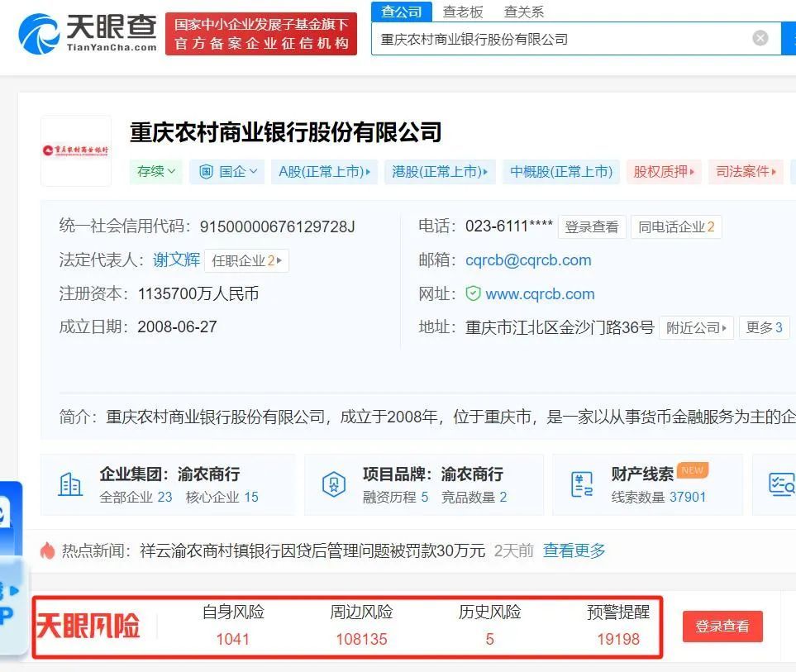Click the credit code 91500000676129728J

click(277, 226)
